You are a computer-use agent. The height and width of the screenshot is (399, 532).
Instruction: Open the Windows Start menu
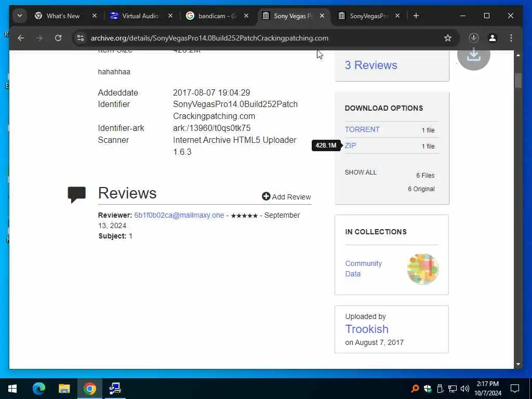pos(12,389)
